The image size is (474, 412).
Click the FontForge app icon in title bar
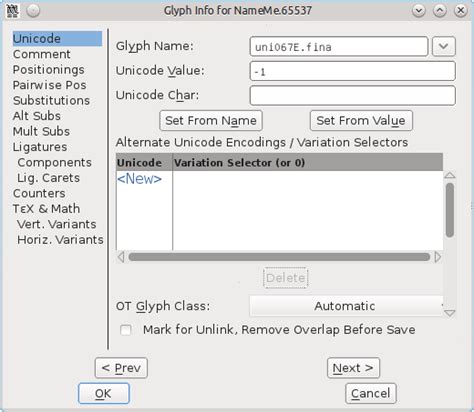(x=13, y=11)
